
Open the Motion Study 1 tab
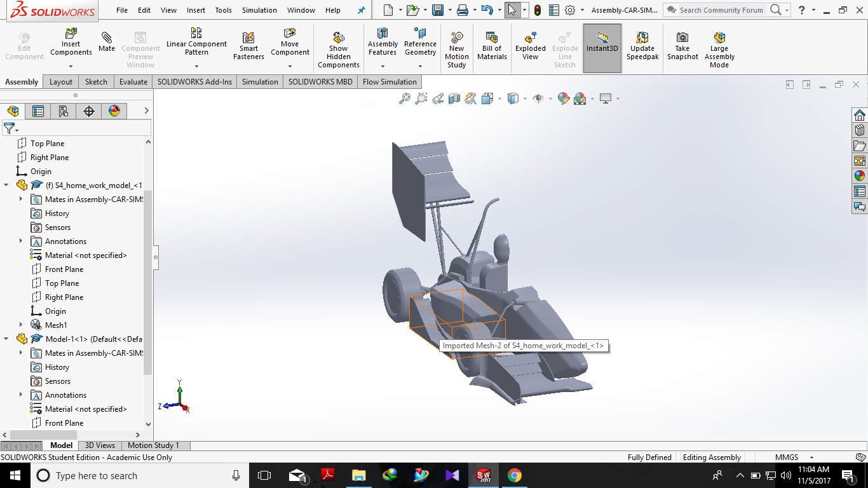[x=153, y=445]
